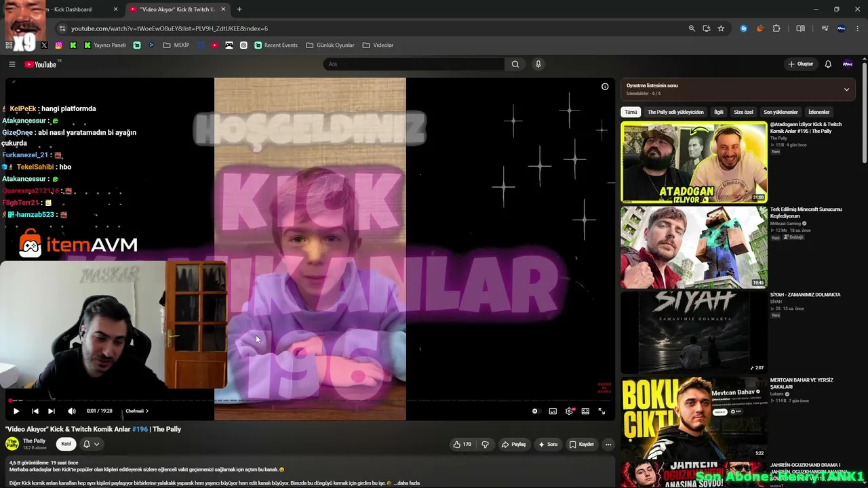Viewport: 868px width, 488px height.
Task: Seek using the video progress bar
Action: (x=310, y=401)
